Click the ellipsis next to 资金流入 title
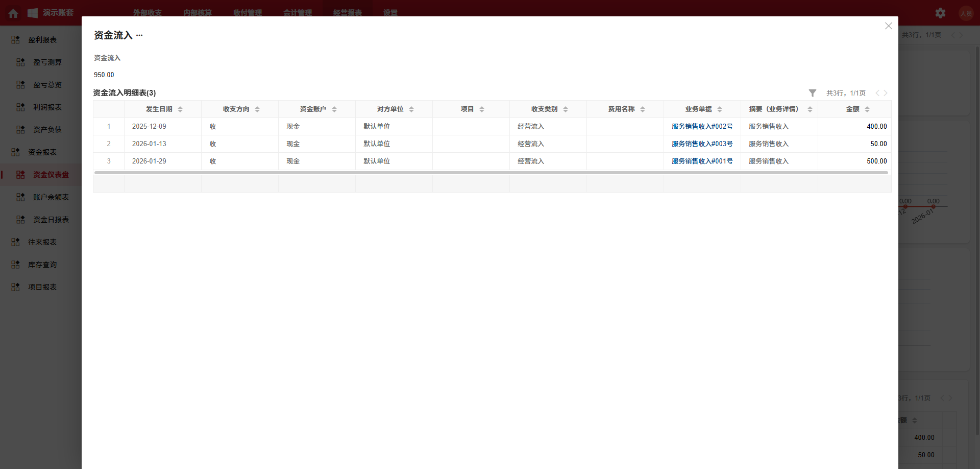 coord(139,35)
